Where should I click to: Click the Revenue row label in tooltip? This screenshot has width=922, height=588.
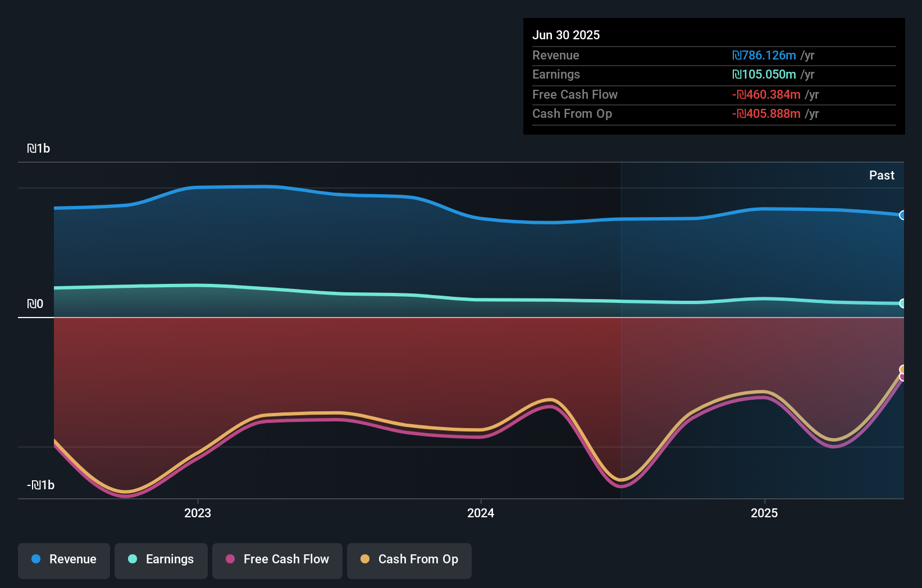coord(556,56)
